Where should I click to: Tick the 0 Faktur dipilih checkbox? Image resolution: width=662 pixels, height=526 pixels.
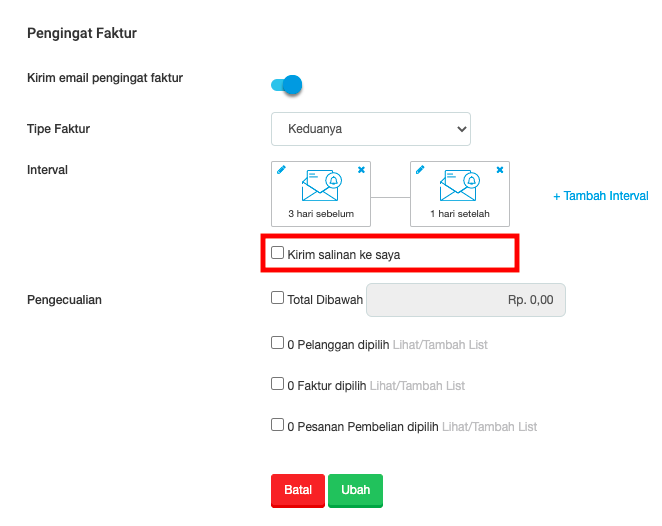277,384
